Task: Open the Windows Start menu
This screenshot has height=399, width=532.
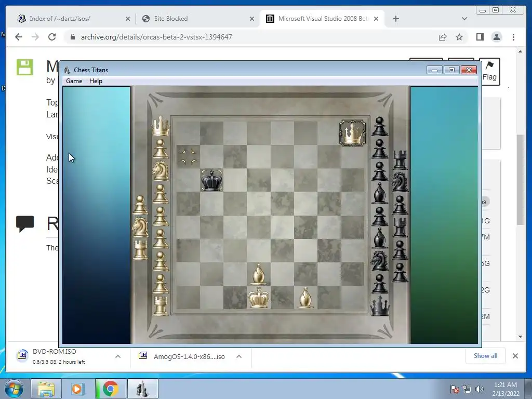Action: pos(14,389)
